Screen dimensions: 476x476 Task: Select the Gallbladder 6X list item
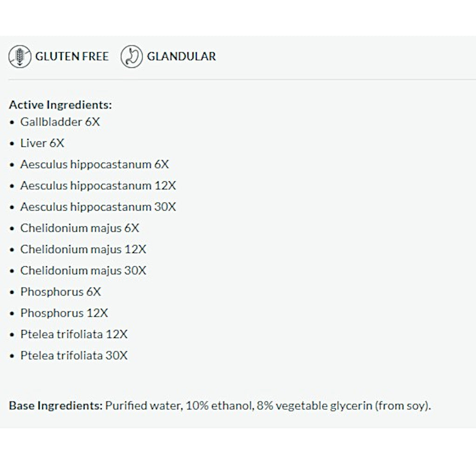[60, 122]
